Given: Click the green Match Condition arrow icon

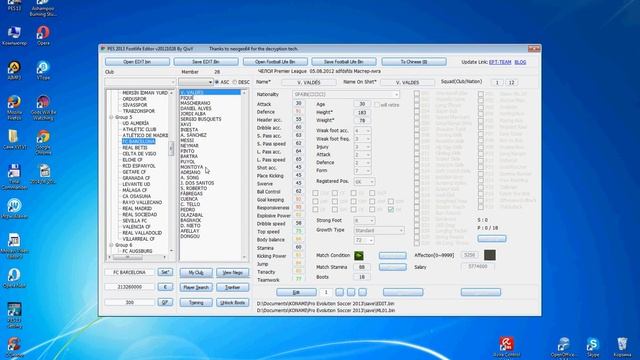Looking at the screenshot, I should [359, 256].
